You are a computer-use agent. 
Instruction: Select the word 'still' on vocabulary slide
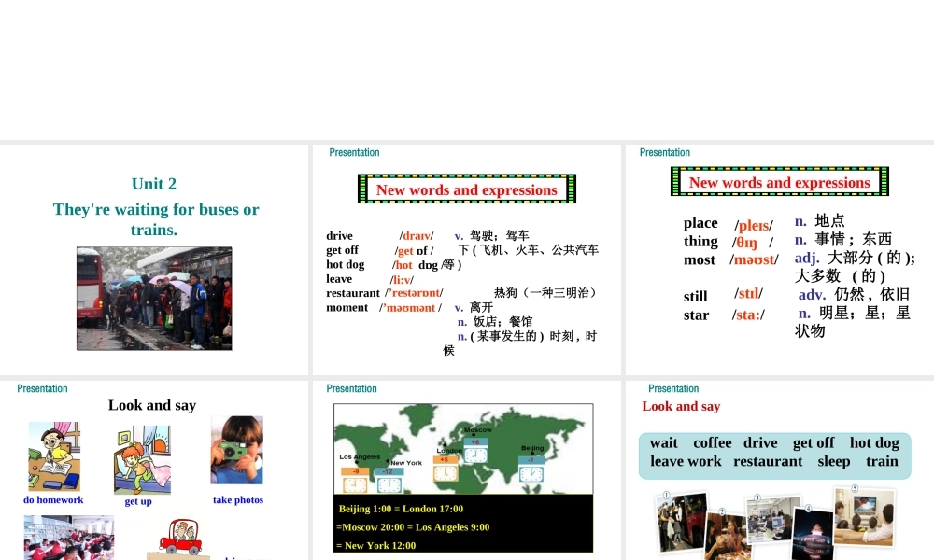pos(695,297)
